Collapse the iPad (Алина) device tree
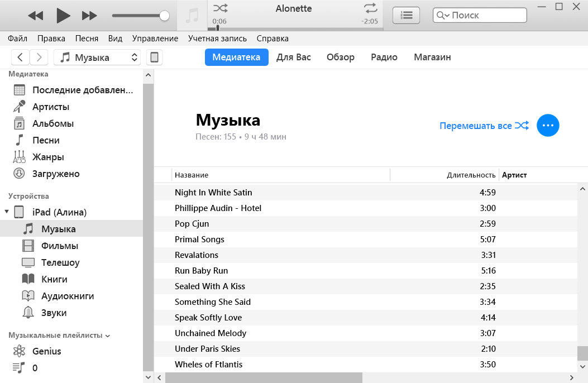 [7, 212]
